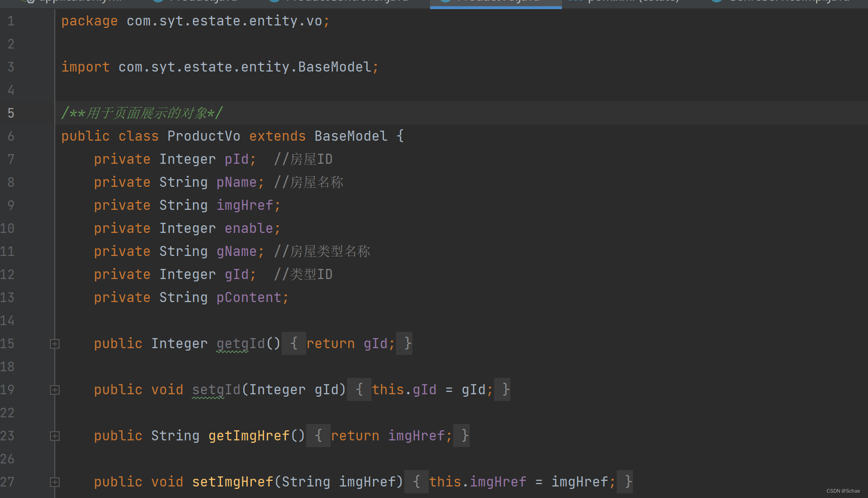Click the 'String' type on the pContent line
Image resolution: width=868 pixels, height=498 pixels.
pos(184,298)
